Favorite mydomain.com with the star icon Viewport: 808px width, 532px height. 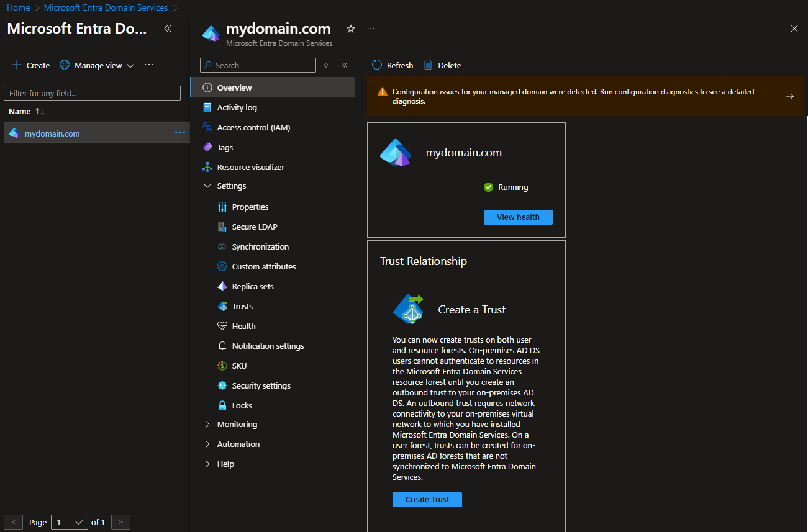pos(351,29)
